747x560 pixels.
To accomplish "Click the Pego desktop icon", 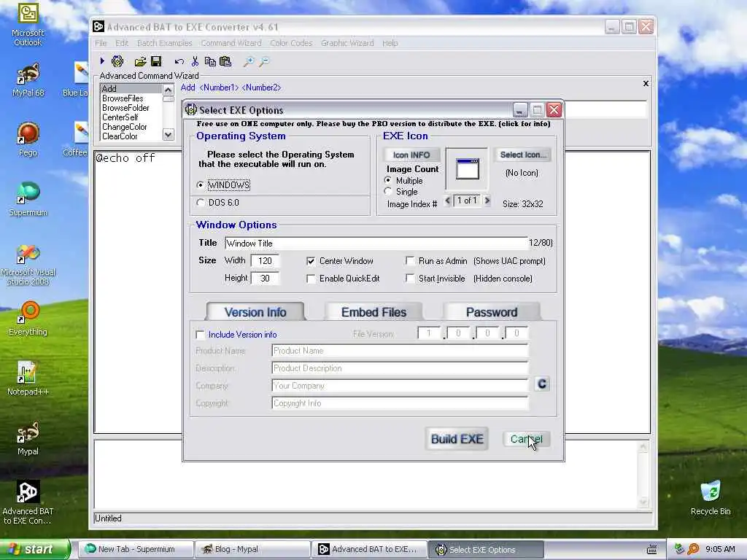I will pos(28,139).
